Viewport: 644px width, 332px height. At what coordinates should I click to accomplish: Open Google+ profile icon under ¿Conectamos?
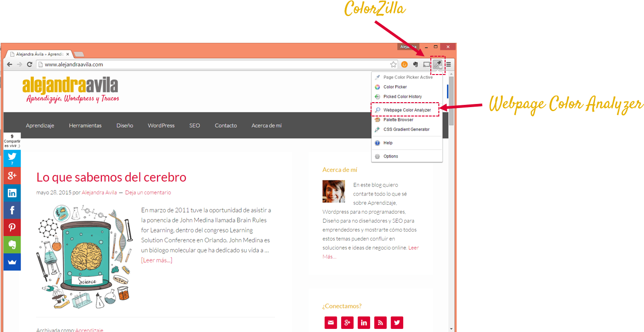click(x=347, y=323)
